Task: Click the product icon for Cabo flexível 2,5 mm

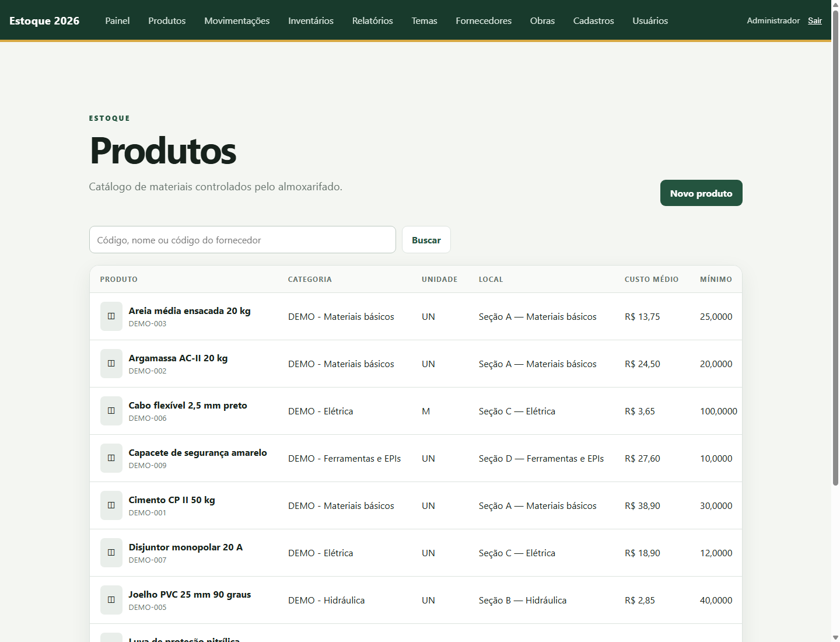Action: click(111, 411)
